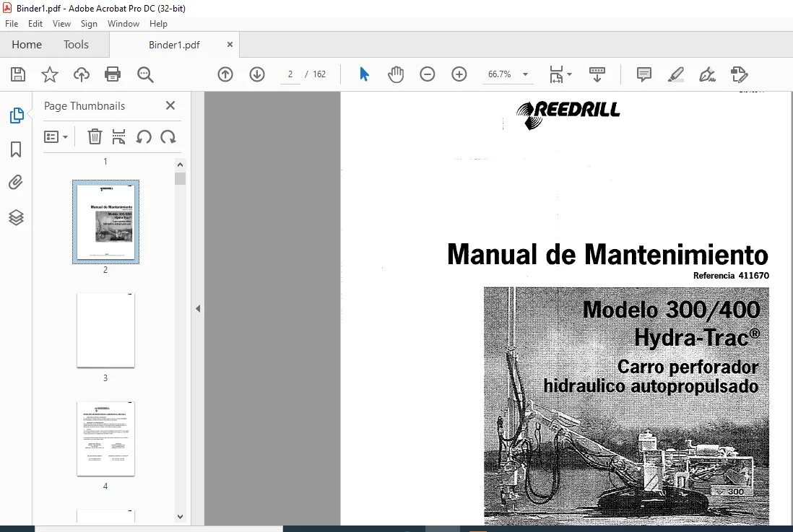The image size is (793, 532).
Task: Open the zoom level 66.7% dropdown
Action: pyautogui.click(x=526, y=74)
